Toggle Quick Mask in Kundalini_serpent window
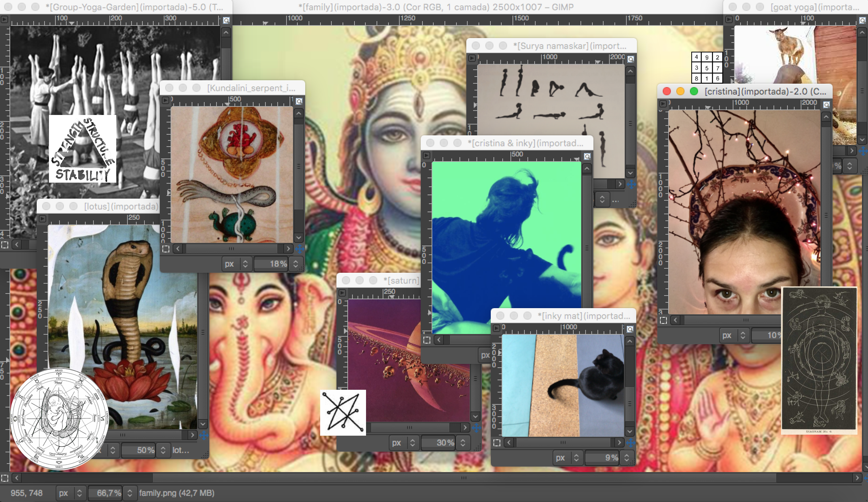The width and height of the screenshot is (868, 502). tap(166, 249)
